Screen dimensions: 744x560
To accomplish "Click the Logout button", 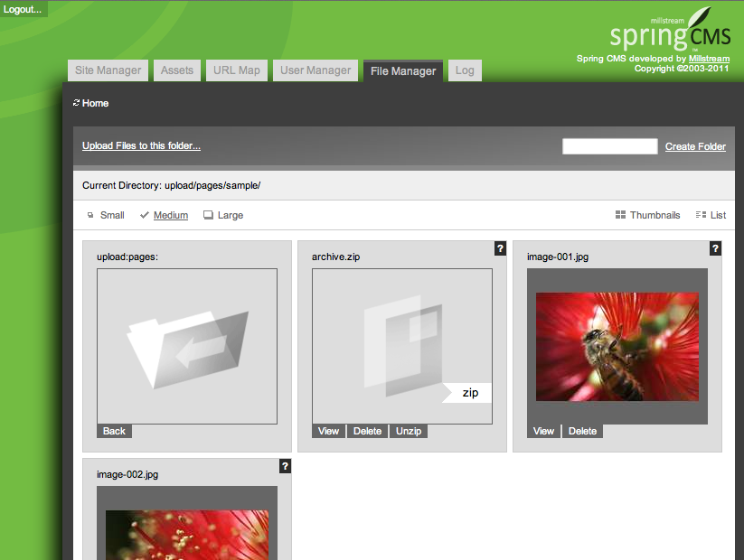I will click(x=23, y=9).
